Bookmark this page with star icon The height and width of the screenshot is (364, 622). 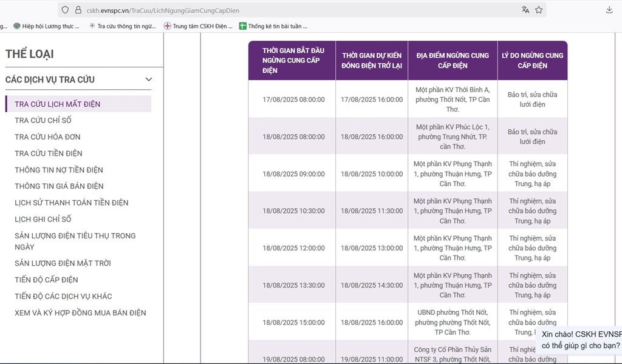coord(539,10)
